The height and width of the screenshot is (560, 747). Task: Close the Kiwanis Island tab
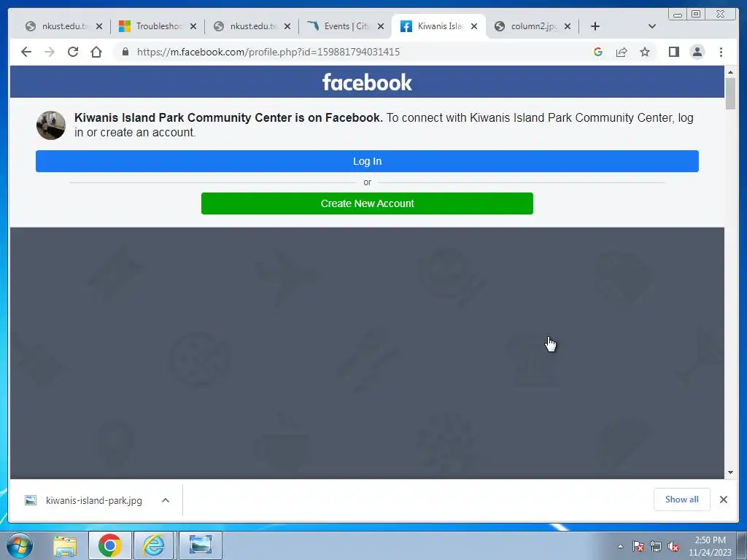(474, 26)
